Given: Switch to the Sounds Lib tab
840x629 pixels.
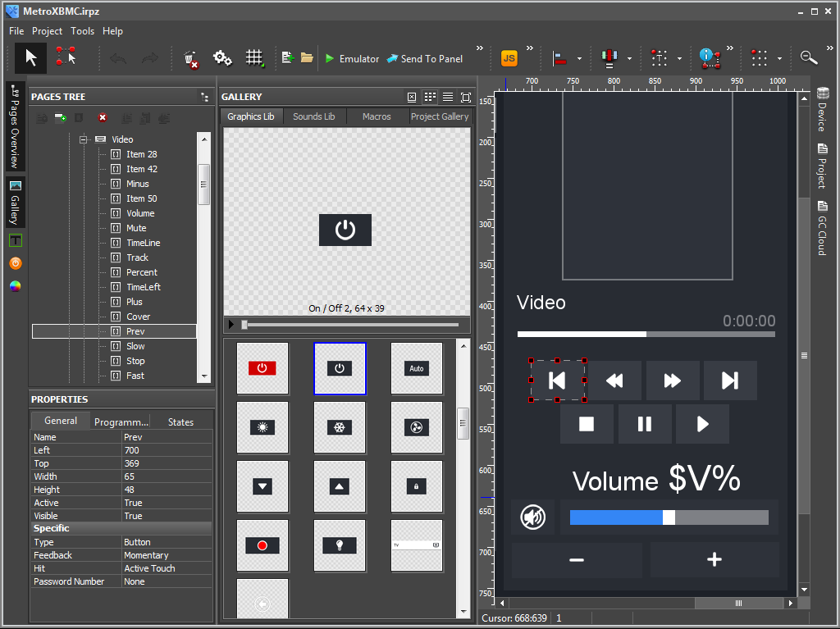Looking at the screenshot, I should [x=313, y=116].
